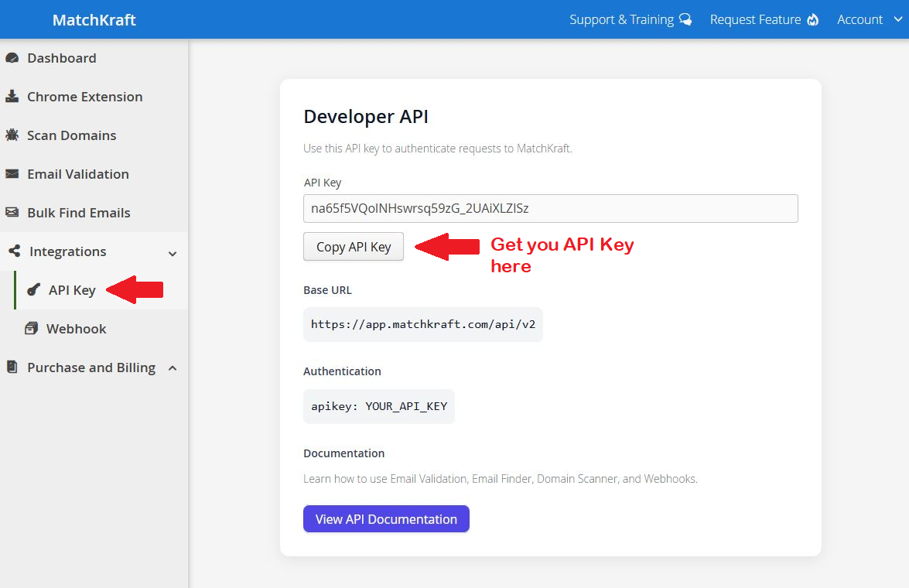The width and height of the screenshot is (909, 588).
Task: Open Purchase and Billing menu
Action: click(x=91, y=367)
